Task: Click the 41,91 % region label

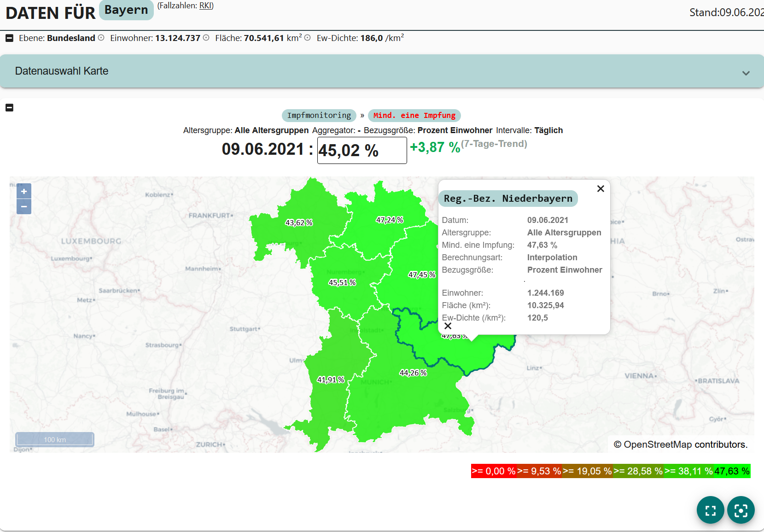Action: (x=331, y=380)
